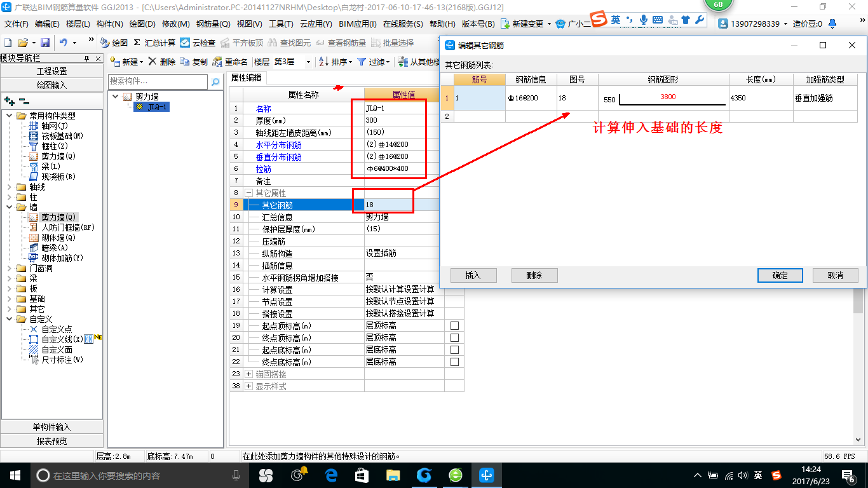
Task: Run 汇总计算 summary calculation
Action: point(154,43)
